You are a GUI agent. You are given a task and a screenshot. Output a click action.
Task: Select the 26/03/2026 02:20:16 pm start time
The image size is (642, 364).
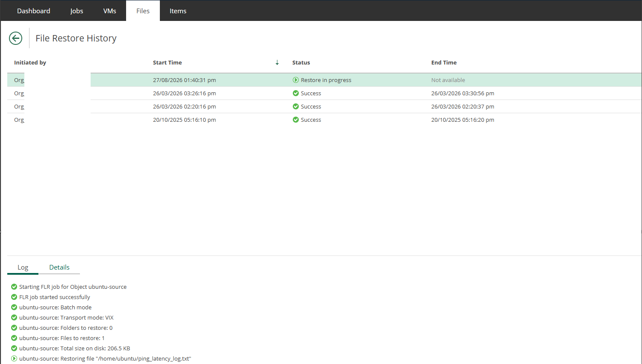pyautogui.click(x=185, y=106)
